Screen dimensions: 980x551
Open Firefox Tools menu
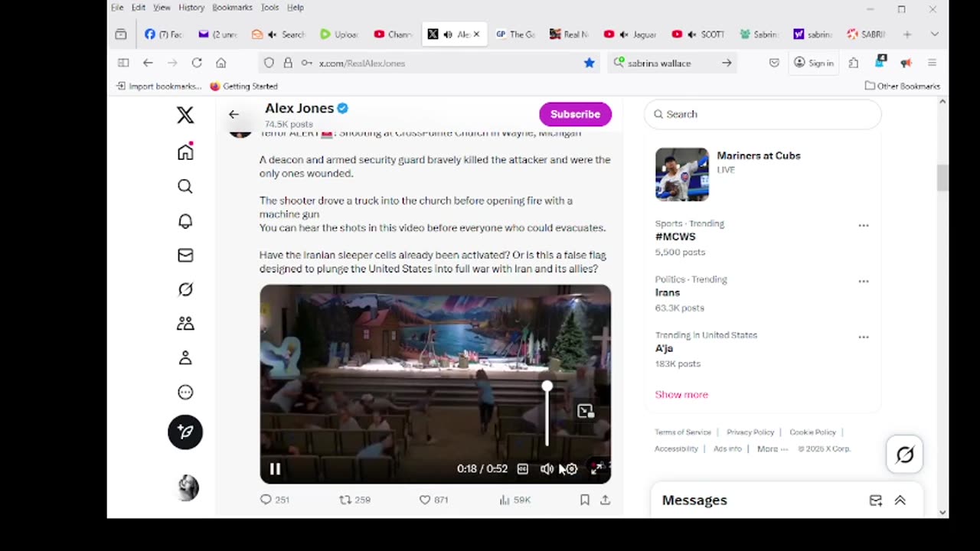(x=269, y=8)
